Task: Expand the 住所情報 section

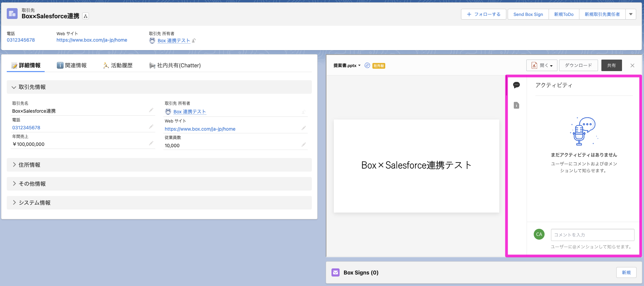Action: 159,165
